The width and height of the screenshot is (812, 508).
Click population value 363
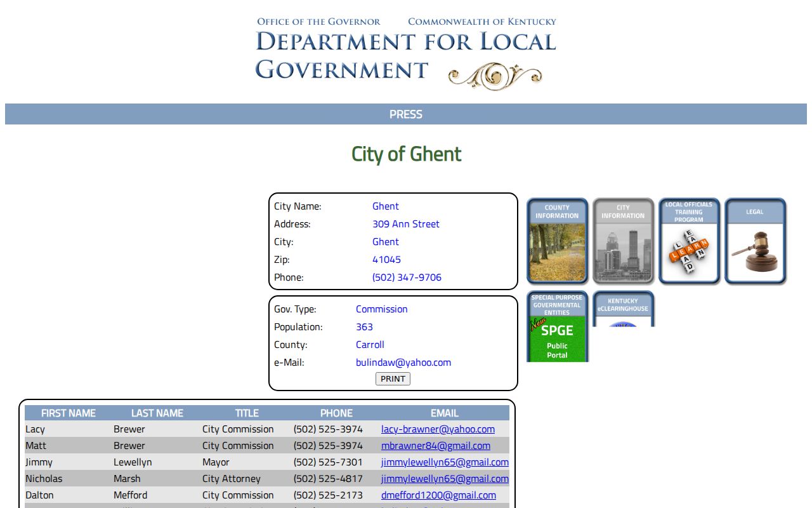click(364, 327)
